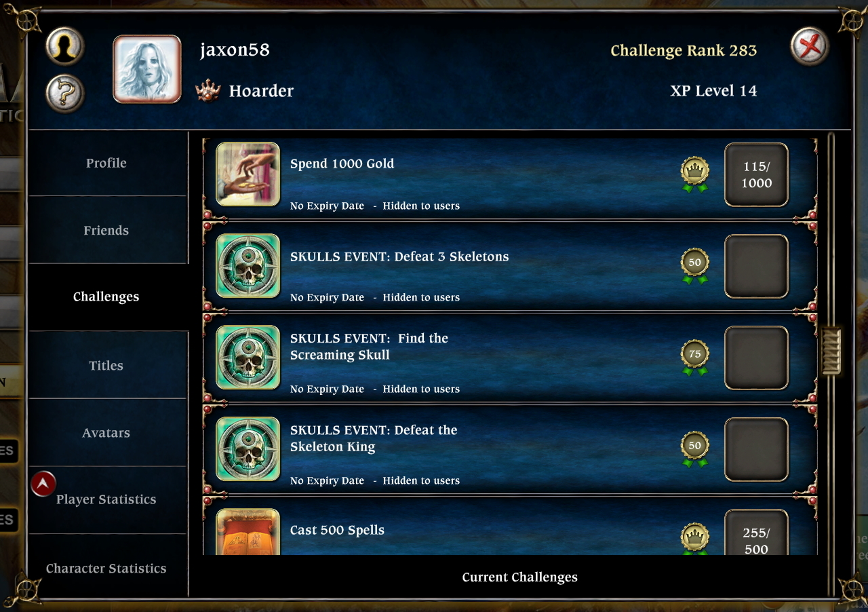Click the scrollbar handle of challenges list

click(x=831, y=351)
